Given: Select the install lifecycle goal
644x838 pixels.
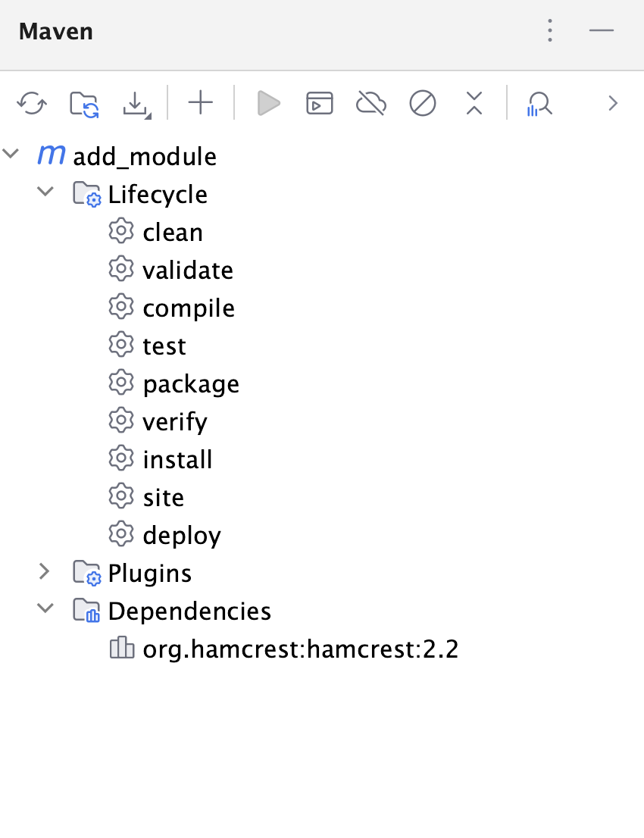Looking at the screenshot, I should tap(177, 459).
